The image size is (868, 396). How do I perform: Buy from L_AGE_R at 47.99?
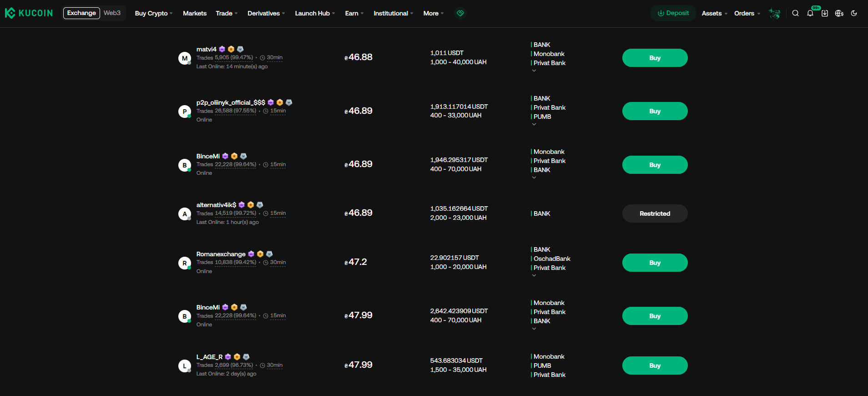[x=655, y=366]
